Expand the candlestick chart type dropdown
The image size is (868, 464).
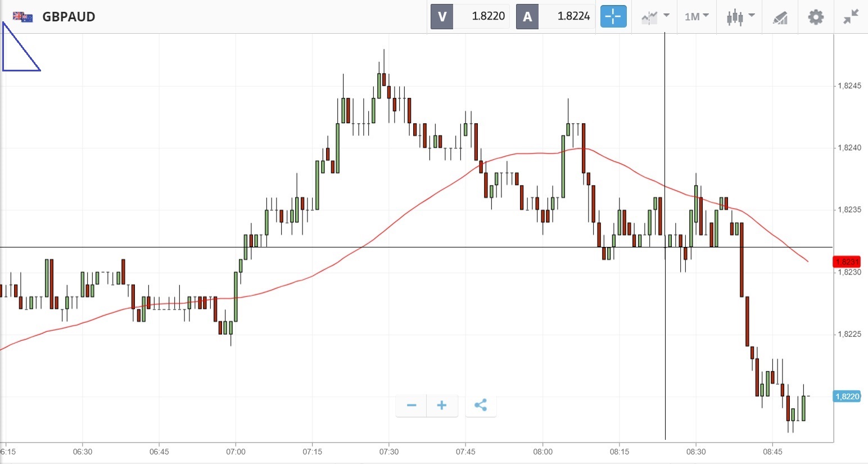click(x=740, y=16)
